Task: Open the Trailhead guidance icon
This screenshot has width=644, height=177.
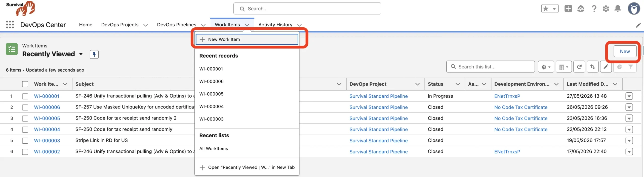Action: coord(581,9)
